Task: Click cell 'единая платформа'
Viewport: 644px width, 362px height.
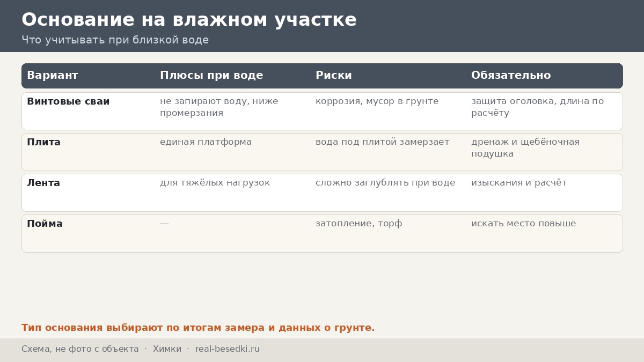Action: 206,142
